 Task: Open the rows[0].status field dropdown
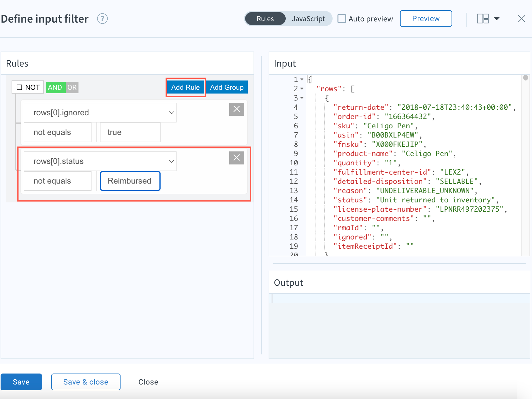tap(100, 161)
